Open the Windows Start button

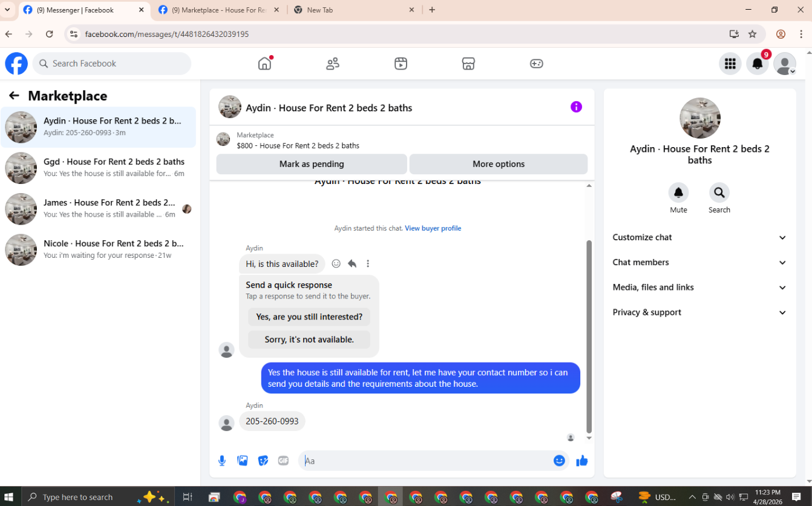(10, 497)
